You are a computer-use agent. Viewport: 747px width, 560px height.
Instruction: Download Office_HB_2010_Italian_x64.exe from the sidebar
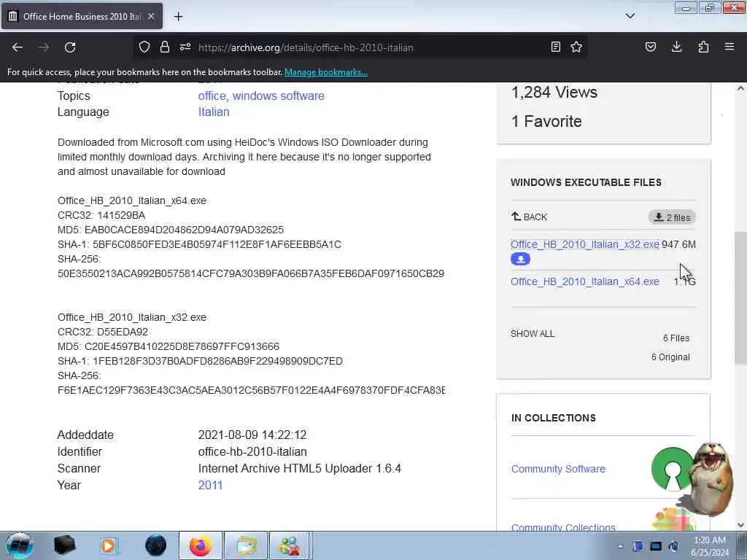point(584,281)
